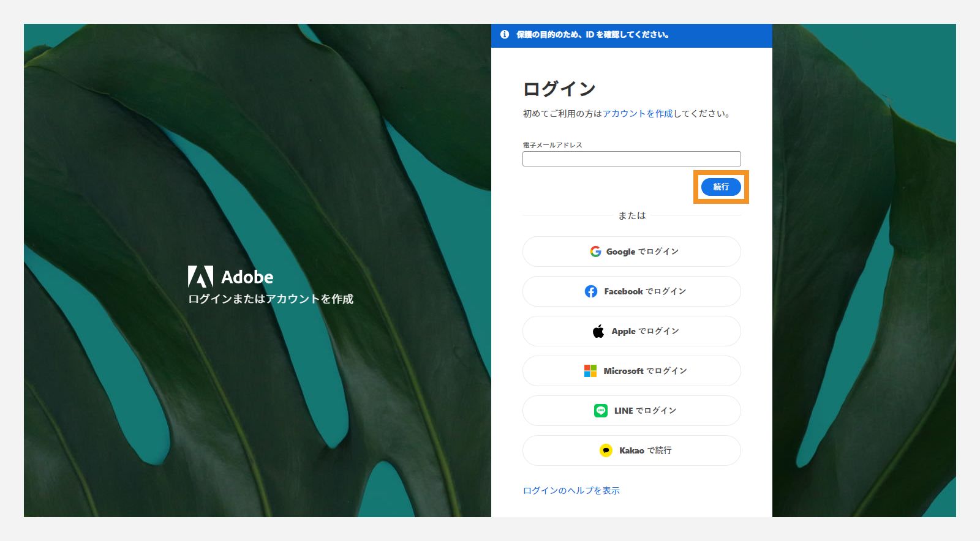
Task: Click the ログイン heading text
Action: point(559,89)
